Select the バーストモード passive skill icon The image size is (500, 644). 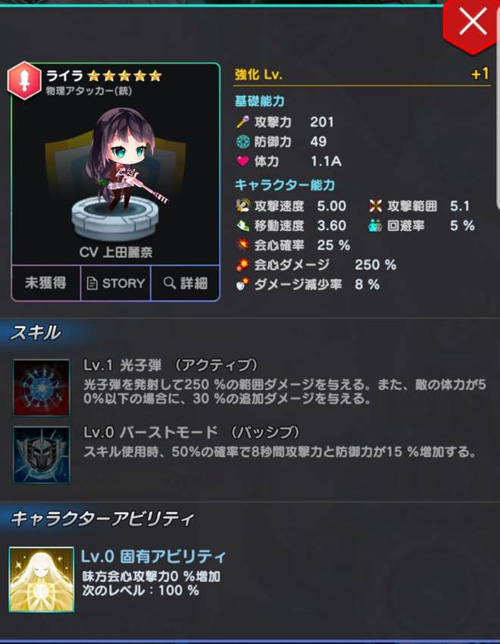click(41, 455)
